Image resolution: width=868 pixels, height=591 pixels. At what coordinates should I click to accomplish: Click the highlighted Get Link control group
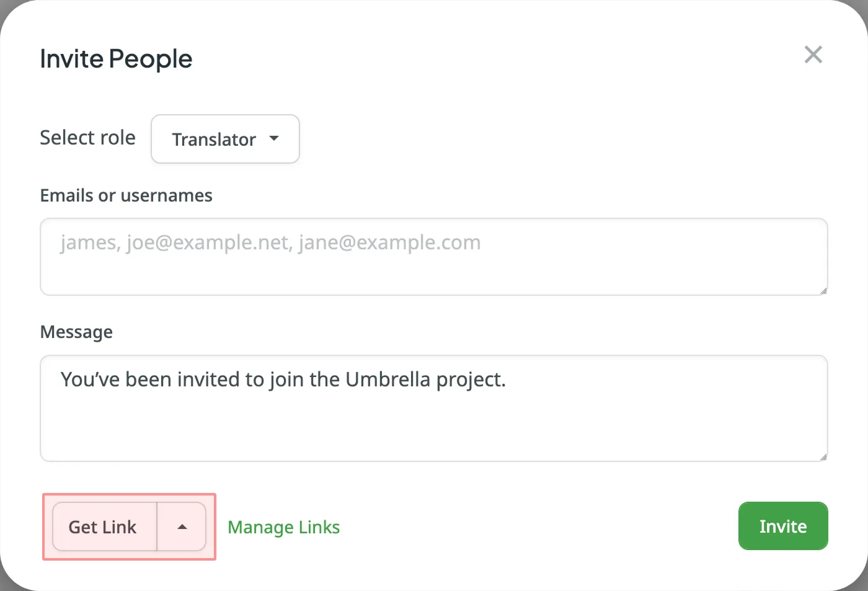click(128, 526)
